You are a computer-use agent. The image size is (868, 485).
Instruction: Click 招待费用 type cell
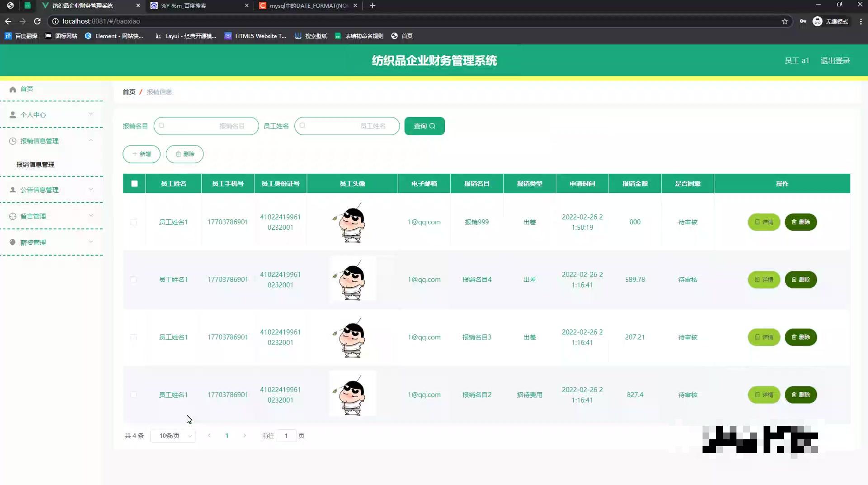[x=529, y=395]
